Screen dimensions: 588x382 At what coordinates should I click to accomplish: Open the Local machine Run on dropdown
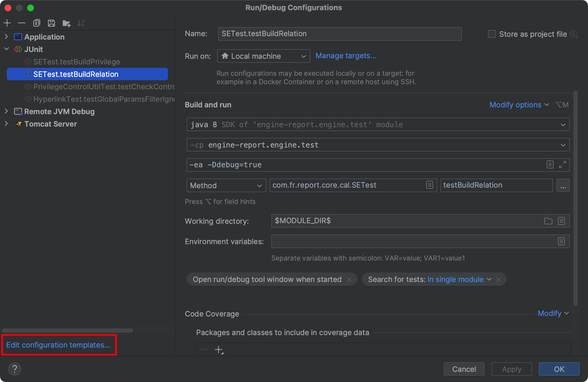[263, 56]
